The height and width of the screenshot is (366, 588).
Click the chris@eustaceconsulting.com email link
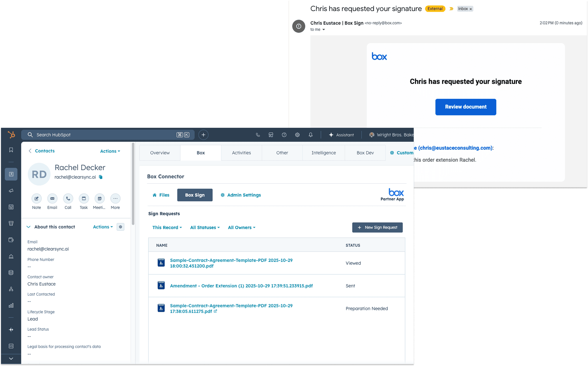(x=456, y=148)
